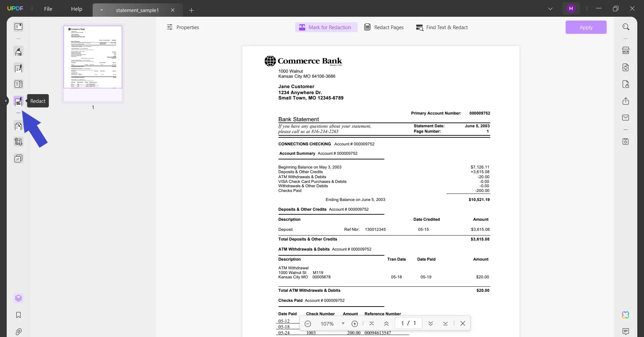Open the tab list dropdown arrow
This screenshot has height=337, width=644.
point(101,10)
